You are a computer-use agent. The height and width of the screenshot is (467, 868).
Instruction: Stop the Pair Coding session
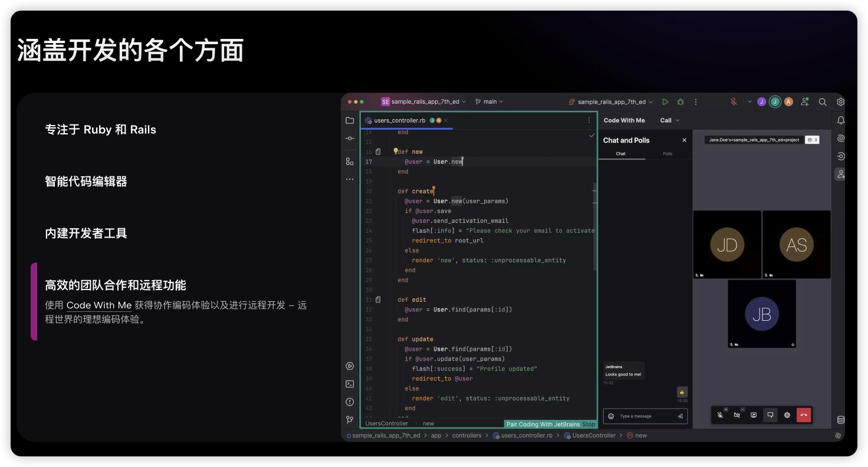tap(588, 424)
